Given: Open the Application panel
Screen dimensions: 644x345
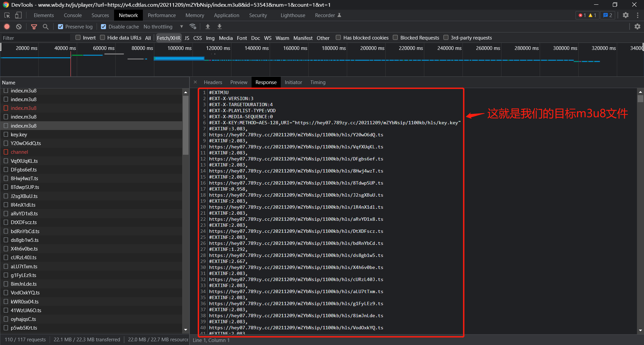Looking at the screenshot, I should [227, 15].
